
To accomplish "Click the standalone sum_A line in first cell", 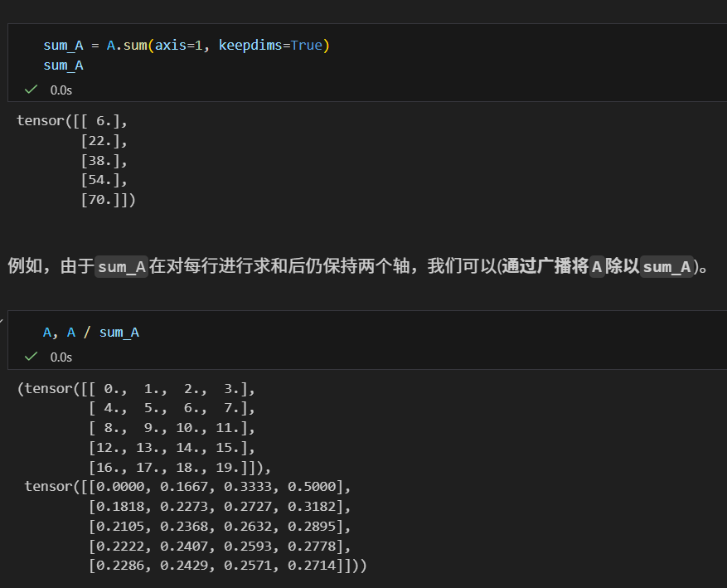I will point(63,65).
